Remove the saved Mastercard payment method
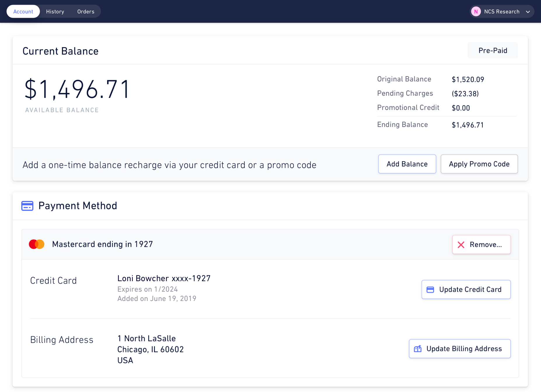 (x=481, y=245)
